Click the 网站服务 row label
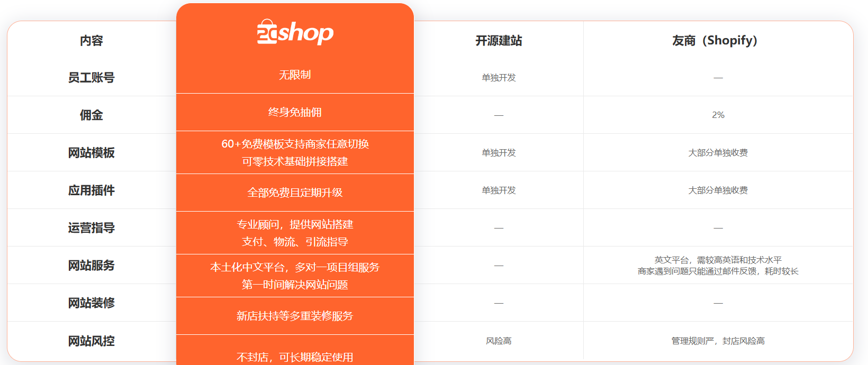The height and width of the screenshot is (365, 868). tap(92, 265)
